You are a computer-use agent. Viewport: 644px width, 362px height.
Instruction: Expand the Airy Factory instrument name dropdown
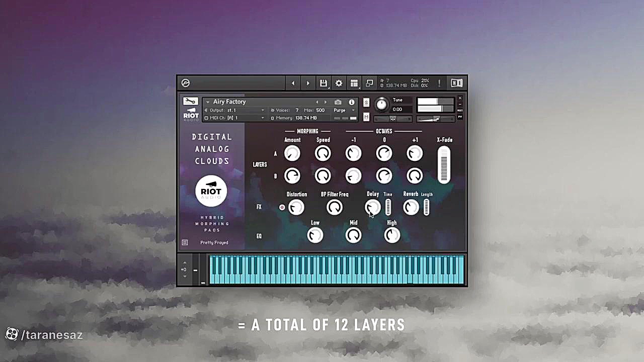(x=207, y=102)
